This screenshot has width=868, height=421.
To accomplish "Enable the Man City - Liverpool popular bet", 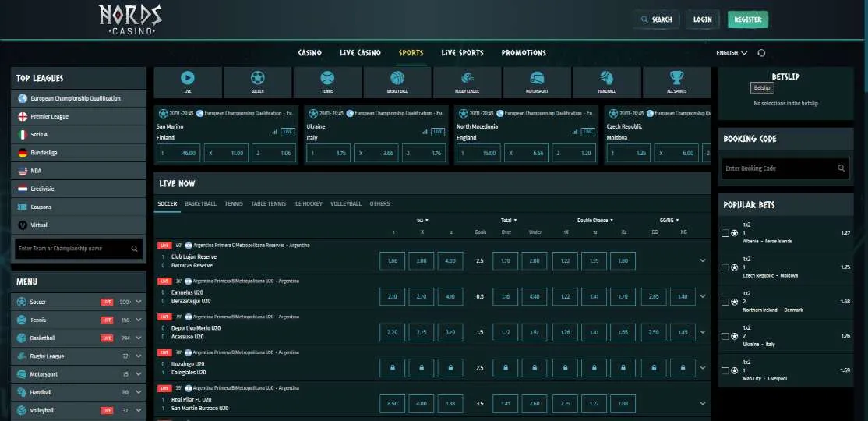I will click(726, 370).
